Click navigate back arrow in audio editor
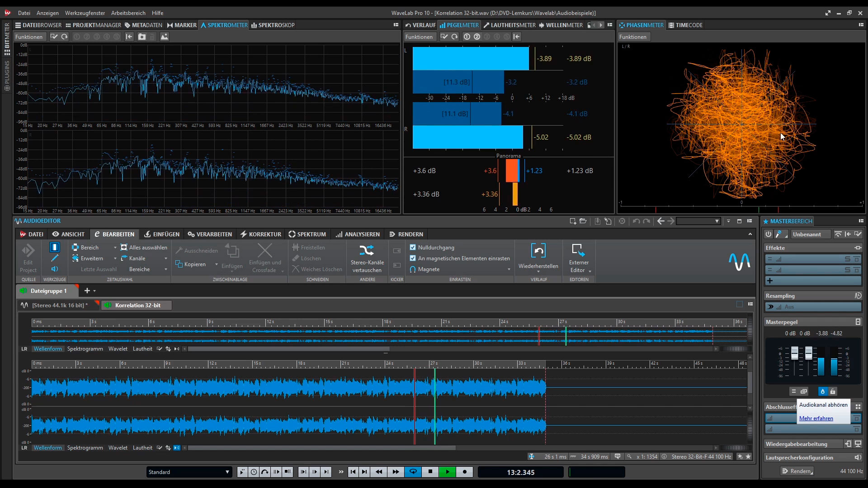 tap(661, 221)
